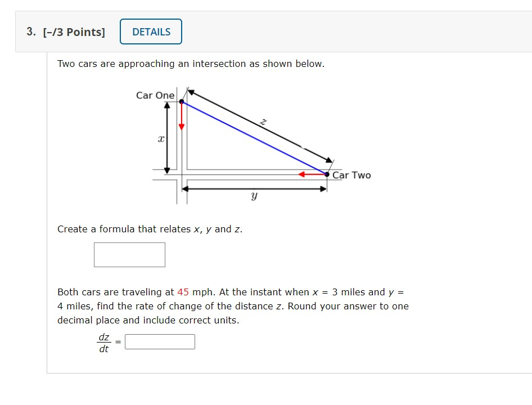Click the DETAILS button
The width and height of the screenshot is (532, 405).
(x=151, y=31)
